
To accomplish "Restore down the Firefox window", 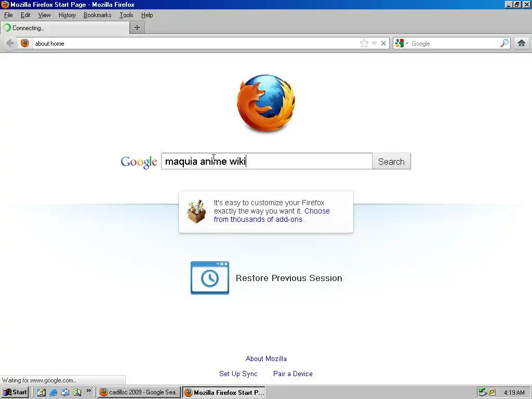I will 517,4.
